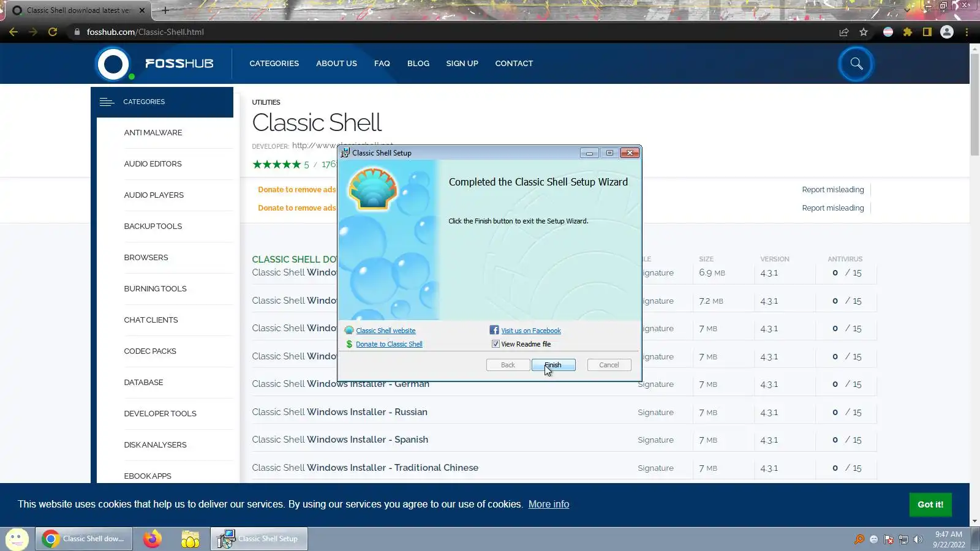Viewport: 980px width, 551px height.
Task: Open the Chrome three-dot menu
Action: point(967,32)
